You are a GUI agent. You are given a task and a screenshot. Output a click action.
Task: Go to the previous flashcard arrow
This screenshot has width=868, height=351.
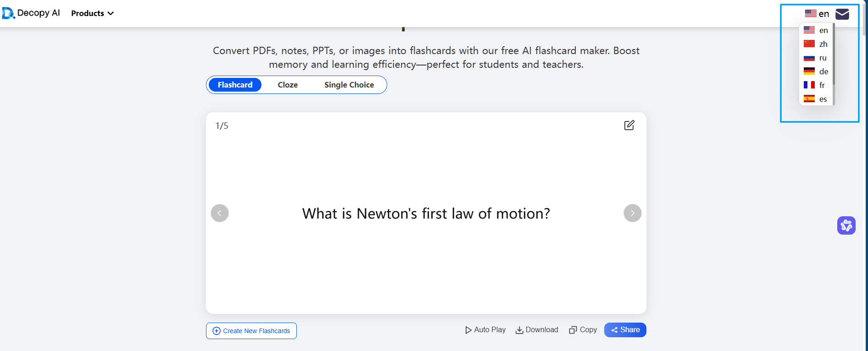click(220, 213)
